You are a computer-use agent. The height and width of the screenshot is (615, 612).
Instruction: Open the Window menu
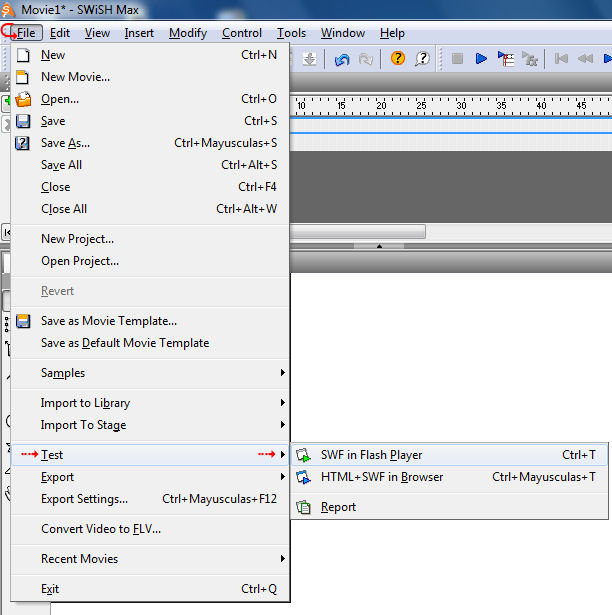[x=343, y=33]
